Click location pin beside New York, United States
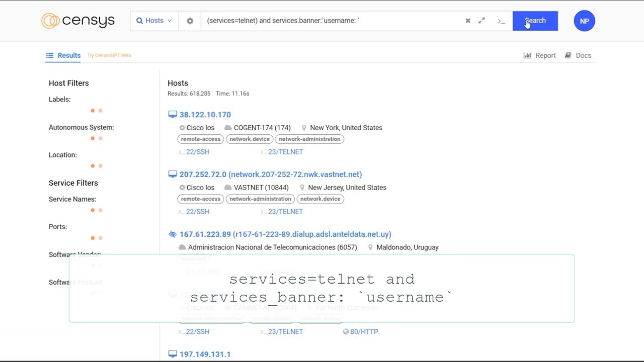This screenshot has width=644, height=362. point(304,128)
